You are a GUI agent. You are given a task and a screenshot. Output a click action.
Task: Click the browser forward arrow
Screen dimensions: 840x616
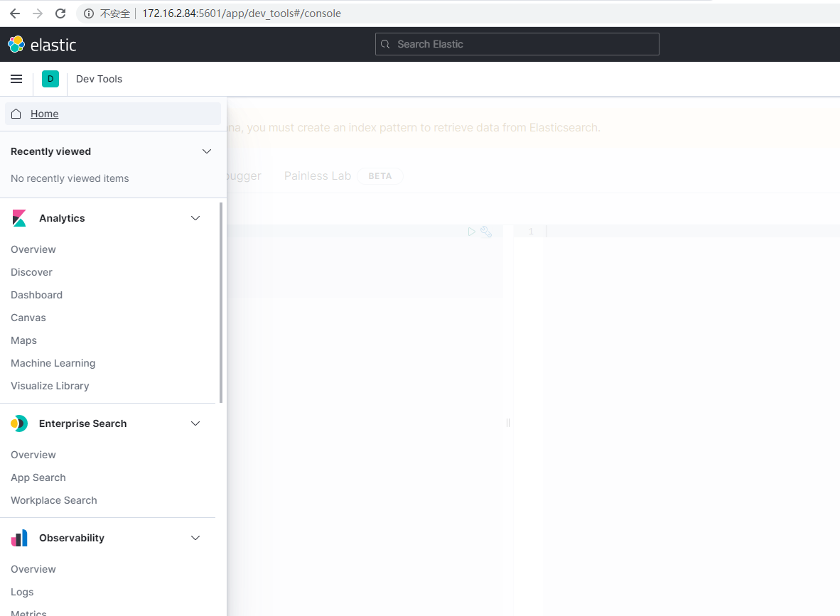point(38,13)
